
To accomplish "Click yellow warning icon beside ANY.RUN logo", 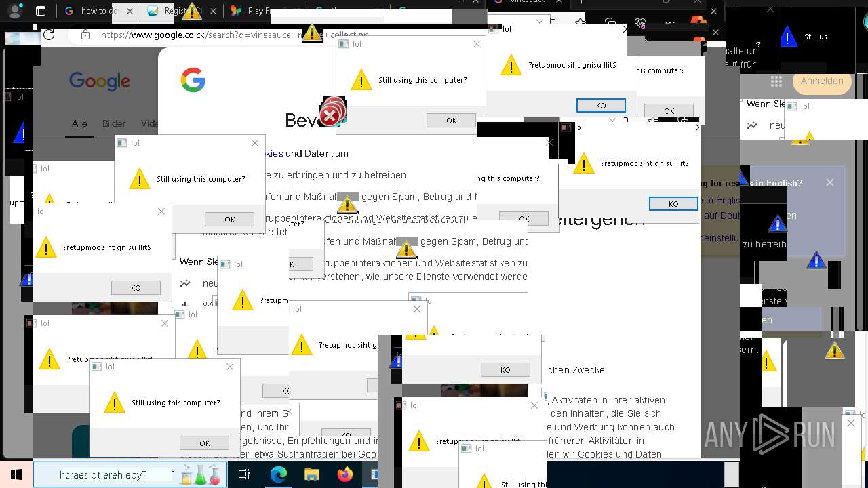I will pyautogui.click(x=835, y=350).
